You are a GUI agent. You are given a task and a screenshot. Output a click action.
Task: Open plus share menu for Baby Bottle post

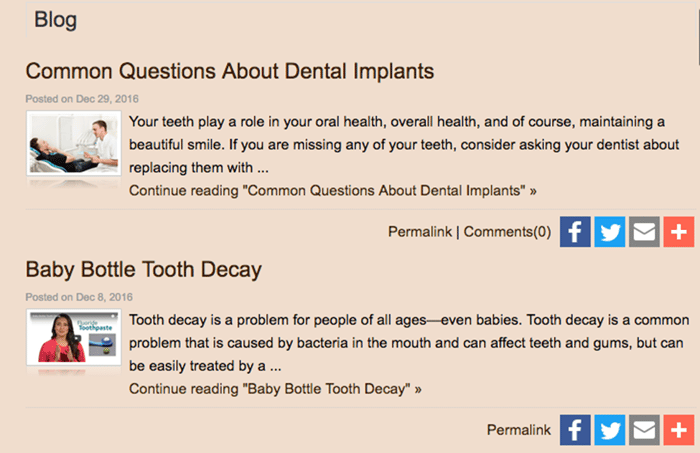pos(679,430)
